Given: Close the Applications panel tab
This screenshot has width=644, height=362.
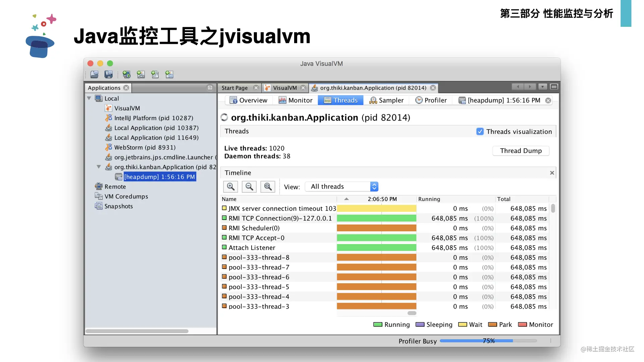Looking at the screenshot, I should click(126, 88).
